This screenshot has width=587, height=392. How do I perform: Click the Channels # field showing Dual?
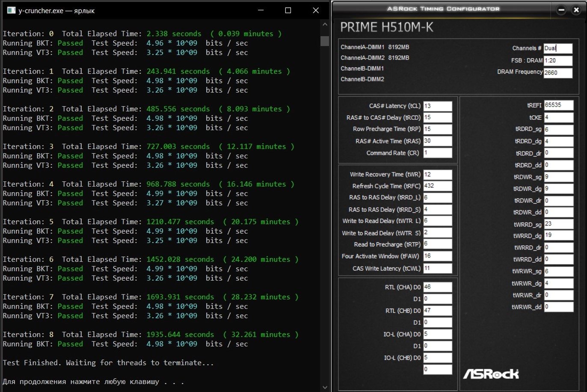click(x=558, y=48)
